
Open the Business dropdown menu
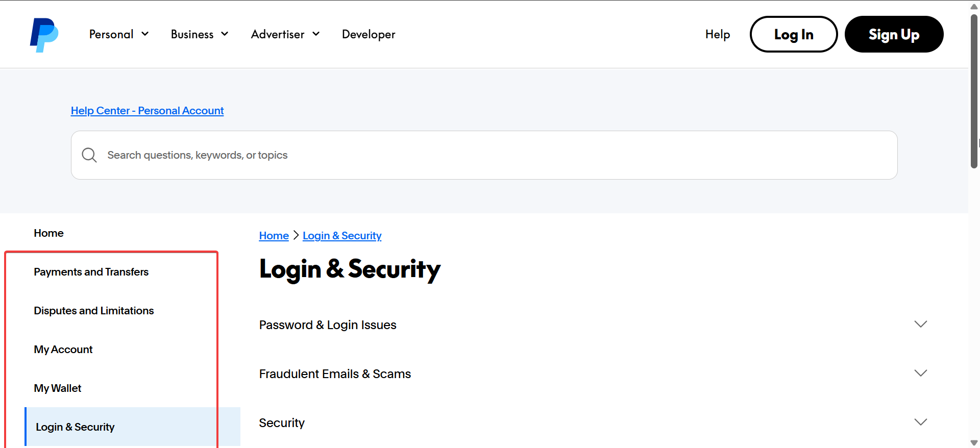click(x=200, y=34)
